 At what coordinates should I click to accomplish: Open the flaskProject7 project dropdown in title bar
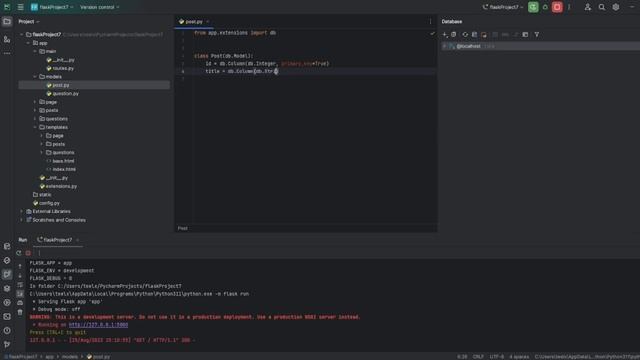coord(52,7)
